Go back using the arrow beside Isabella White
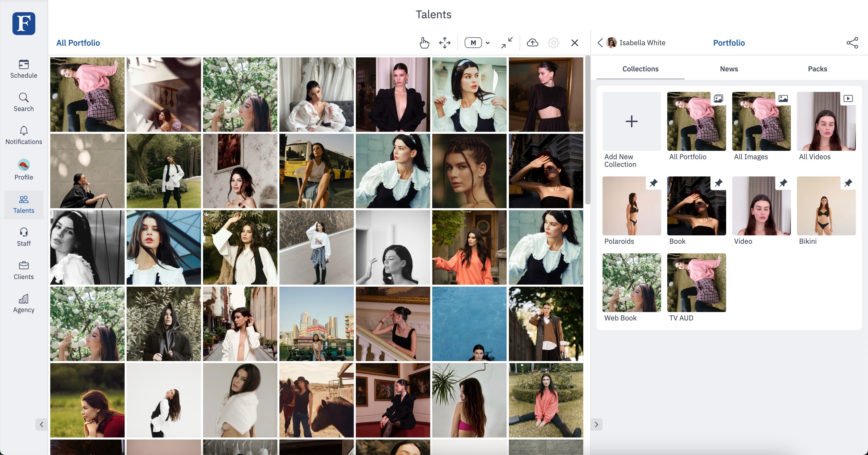Viewport: 868px width, 455px height. (x=600, y=43)
